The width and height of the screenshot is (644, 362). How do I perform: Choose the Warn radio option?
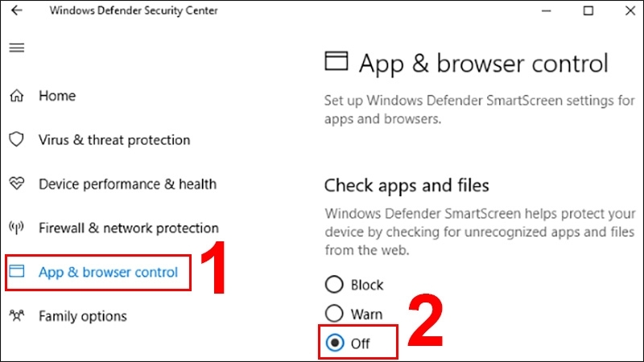pos(333,314)
